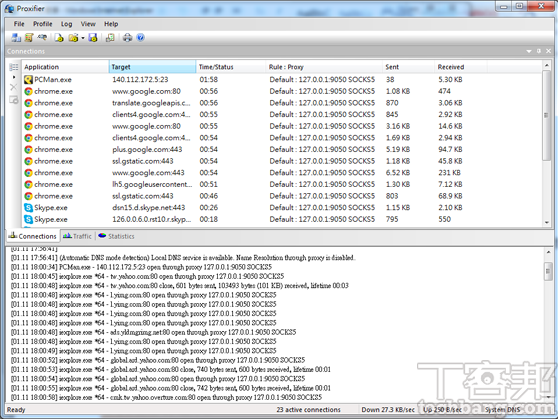Click the Proxifier title bar application icon
558x419 pixels.
9,8
